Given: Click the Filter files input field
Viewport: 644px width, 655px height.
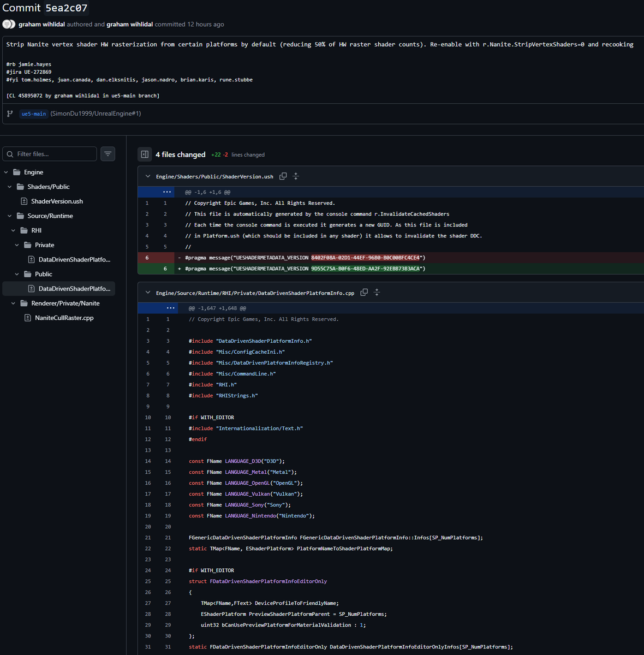Looking at the screenshot, I should point(50,154).
